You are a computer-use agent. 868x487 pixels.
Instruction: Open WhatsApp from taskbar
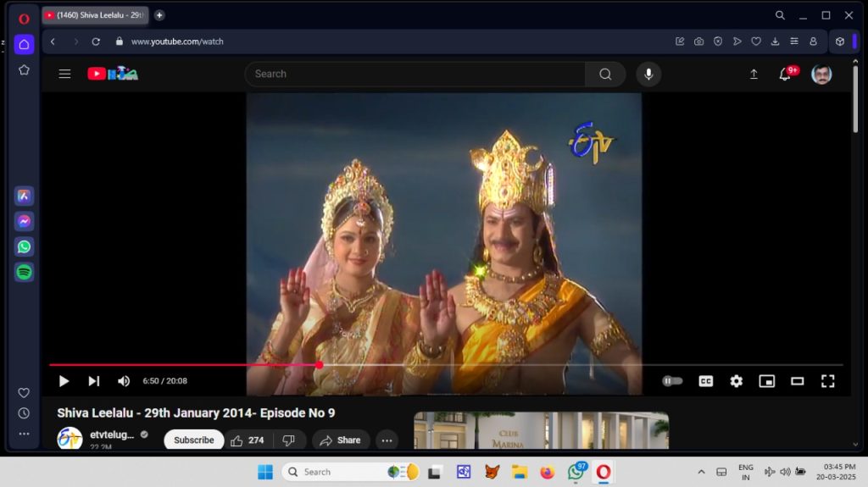pos(576,472)
